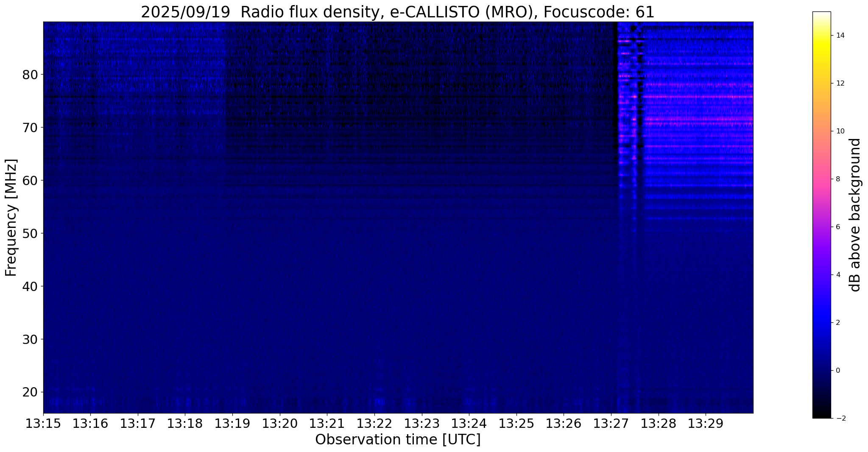
Task: Click the colorbar tick label 14
Action: pos(840,36)
